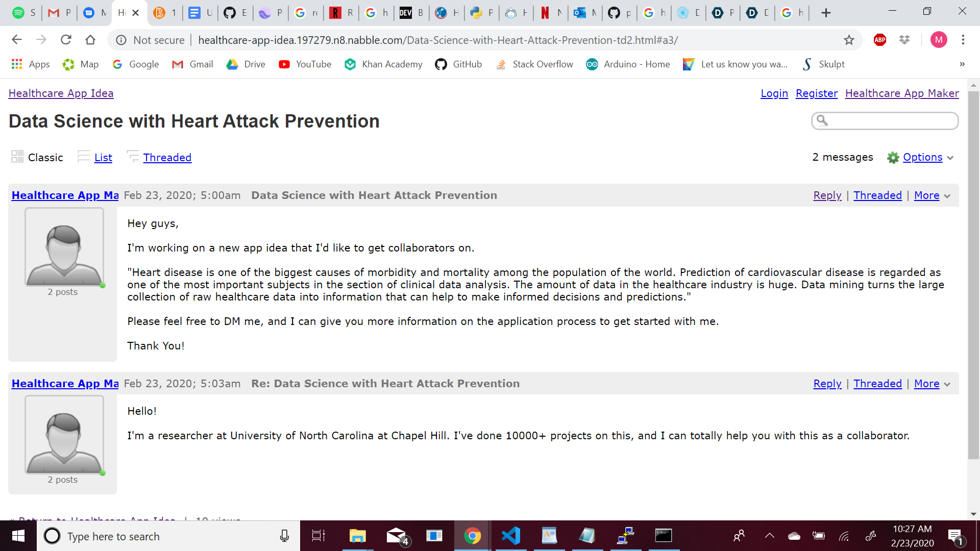Reply to the first message
980x551 pixels.
pyautogui.click(x=827, y=195)
